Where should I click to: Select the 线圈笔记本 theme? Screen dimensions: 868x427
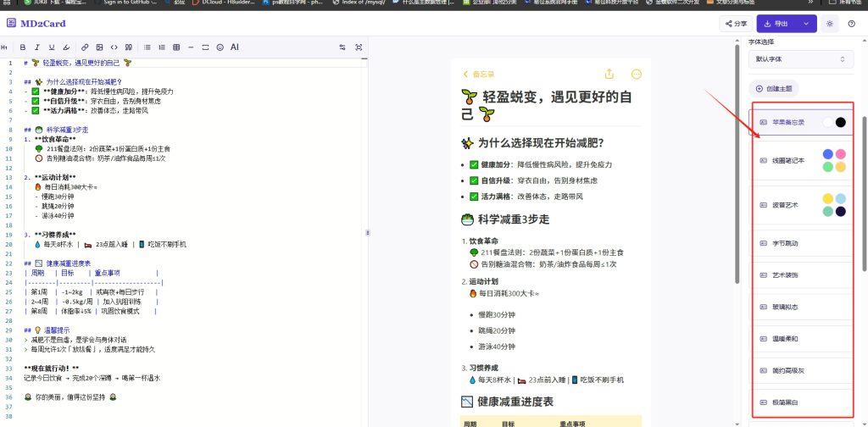tap(801, 160)
